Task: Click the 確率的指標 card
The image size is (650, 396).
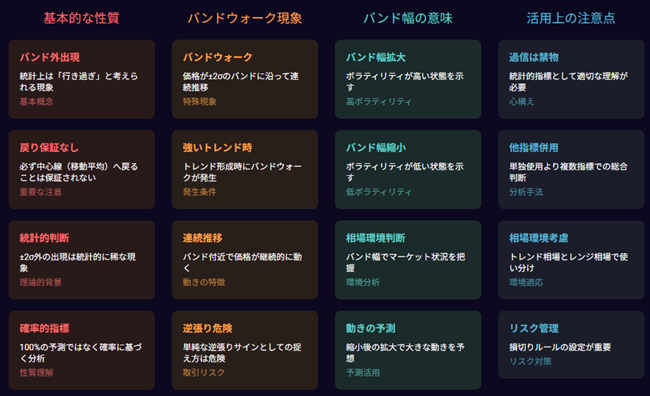Action: 82,350
